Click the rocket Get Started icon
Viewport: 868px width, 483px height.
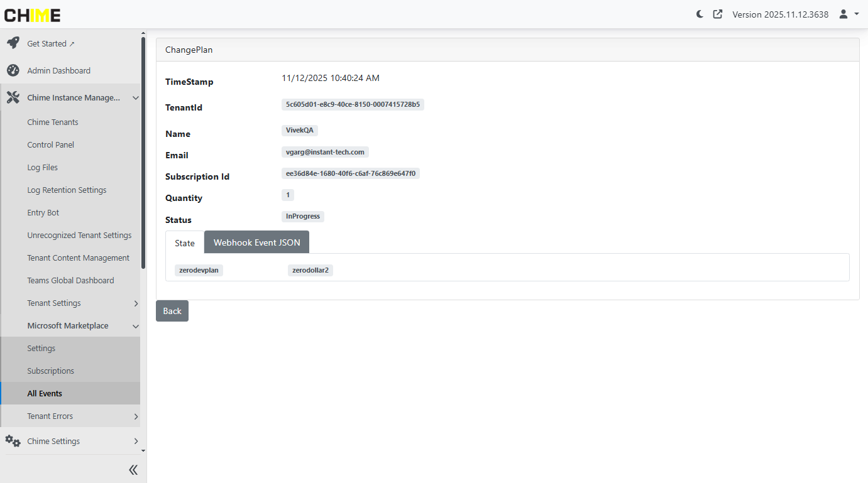pyautogui.click(x=13, y=43)
